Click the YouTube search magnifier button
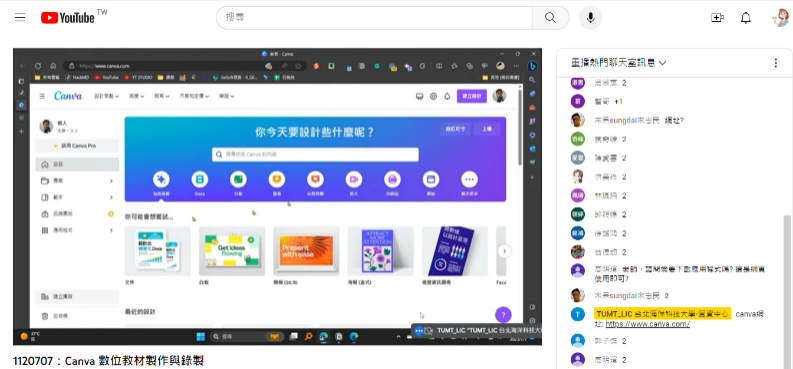The height and width of the screenshot is (369, 793). tap(550, 18)
